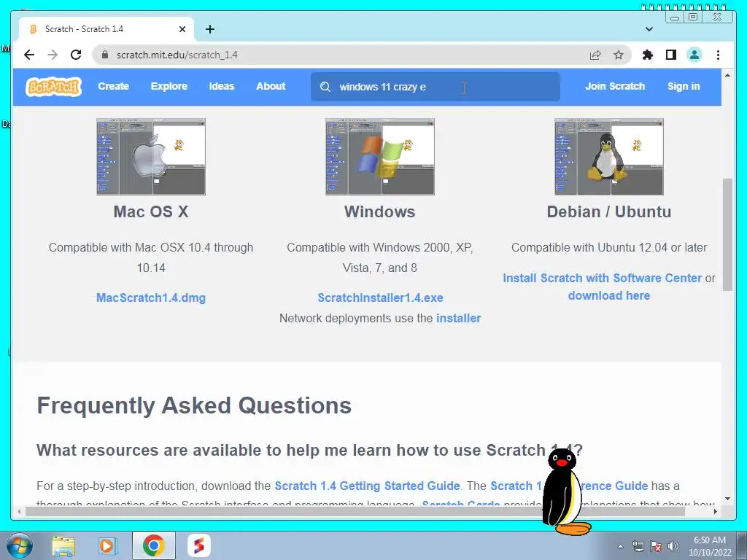Open the Windows Start orb
The image size is (747, 560).
point(19,545)
